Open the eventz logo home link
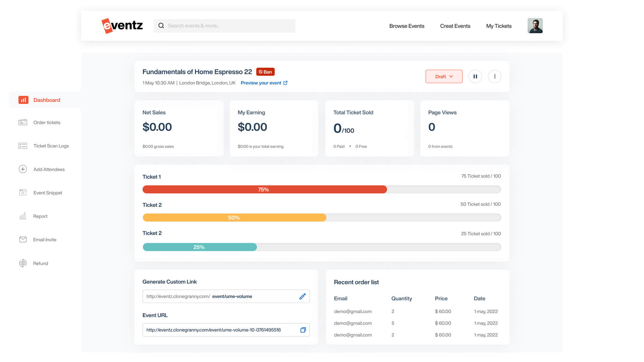 click(122, 25)
